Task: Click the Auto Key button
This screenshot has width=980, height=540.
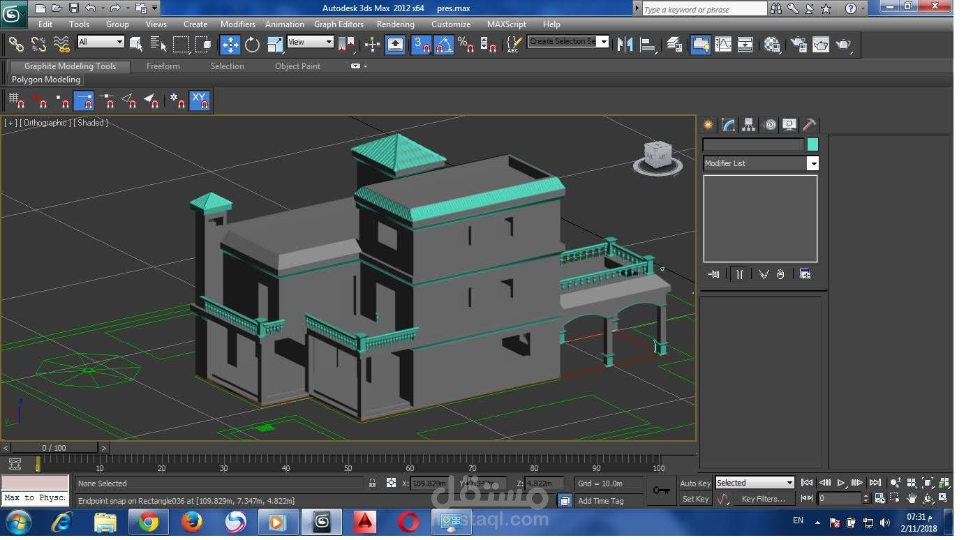Action: point(695,483)
